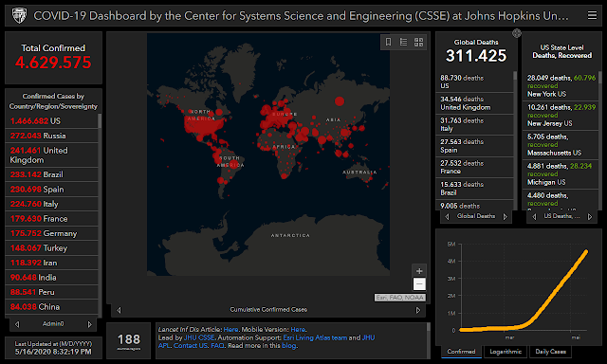This screenshot has height=364, width=607.
Task: Switch to the Logarithmic chart tab
Action: point(506,352)
